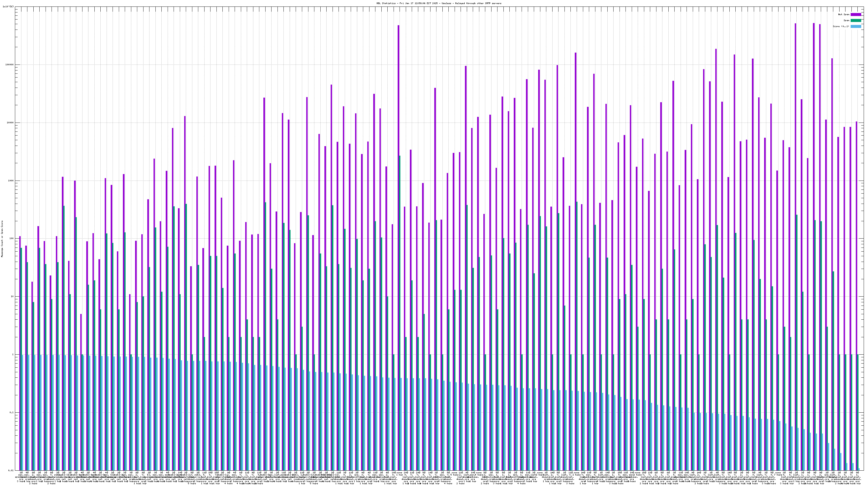Click the 1x10^(6) label at top left
Viewport: 868px width, 488px height.
[x=8, y=7]
